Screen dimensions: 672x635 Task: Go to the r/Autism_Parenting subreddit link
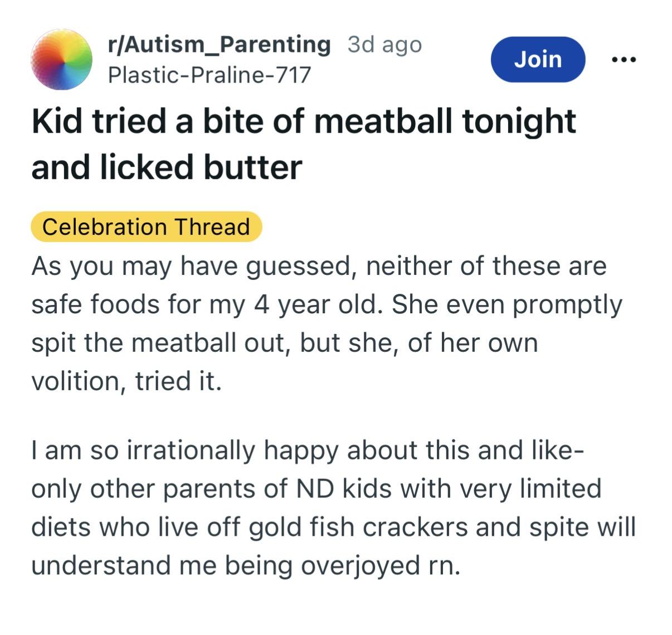(x=219, y=45)
